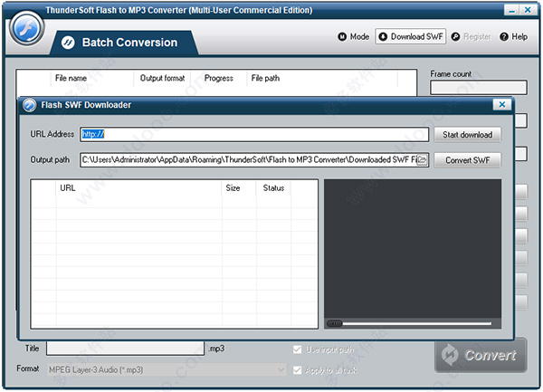Click the Frame count field
This screenshot has width=543, height=392.
tap(479, 87)
